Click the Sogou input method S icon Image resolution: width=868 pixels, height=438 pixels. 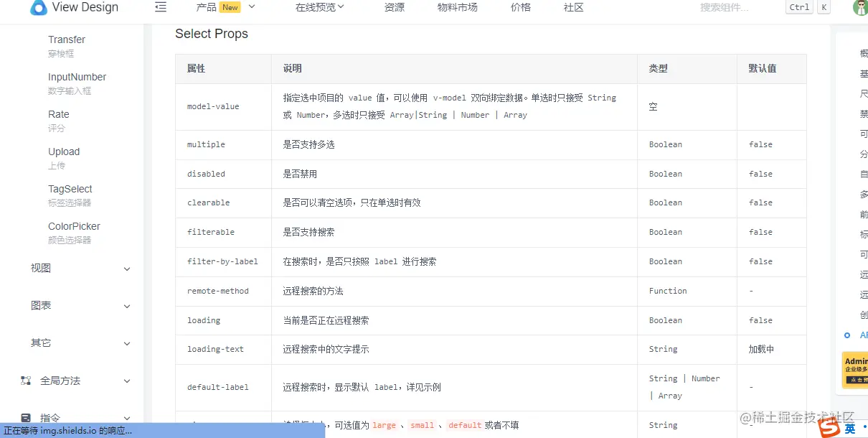[x=831, y=428]
